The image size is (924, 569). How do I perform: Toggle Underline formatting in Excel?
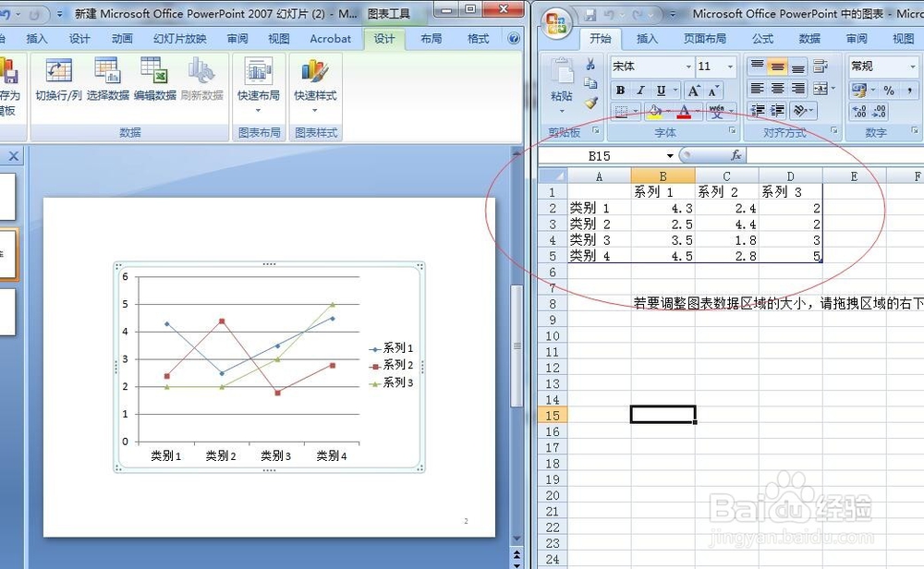[x=662, y=91]
